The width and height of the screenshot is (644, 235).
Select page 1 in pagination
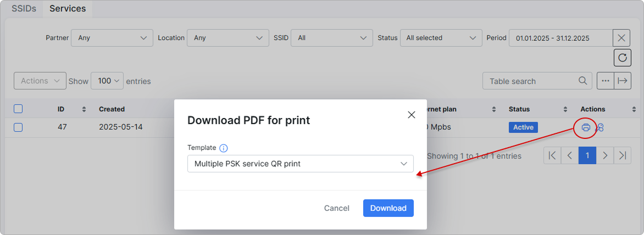[x=587, y=155]
